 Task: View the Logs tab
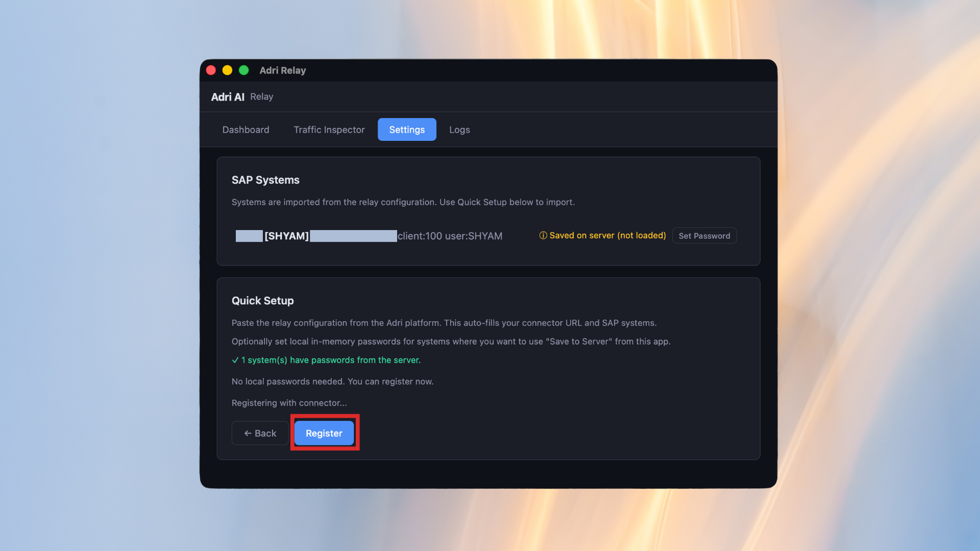point(459,130)
